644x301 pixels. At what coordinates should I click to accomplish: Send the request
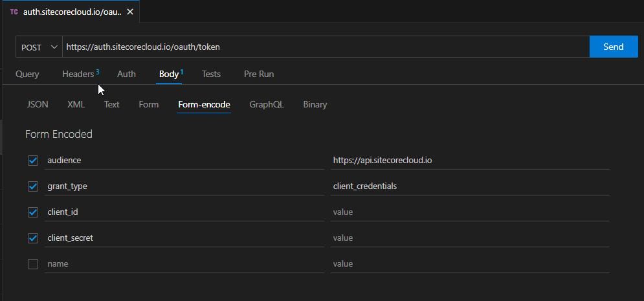coord(613,47)
